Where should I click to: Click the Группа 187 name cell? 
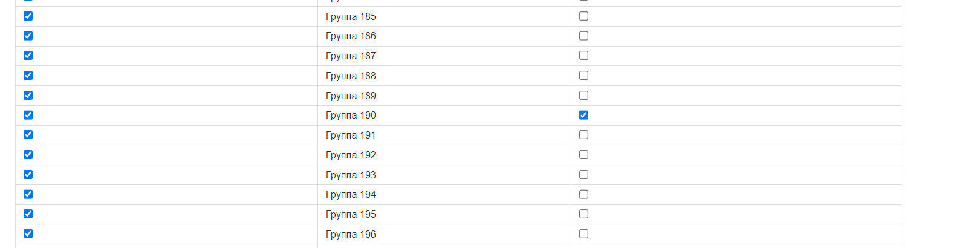[351, 56]
